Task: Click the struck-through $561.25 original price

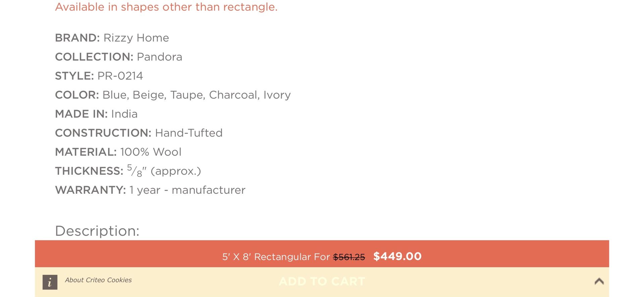Action: click(x=349, y=257)
